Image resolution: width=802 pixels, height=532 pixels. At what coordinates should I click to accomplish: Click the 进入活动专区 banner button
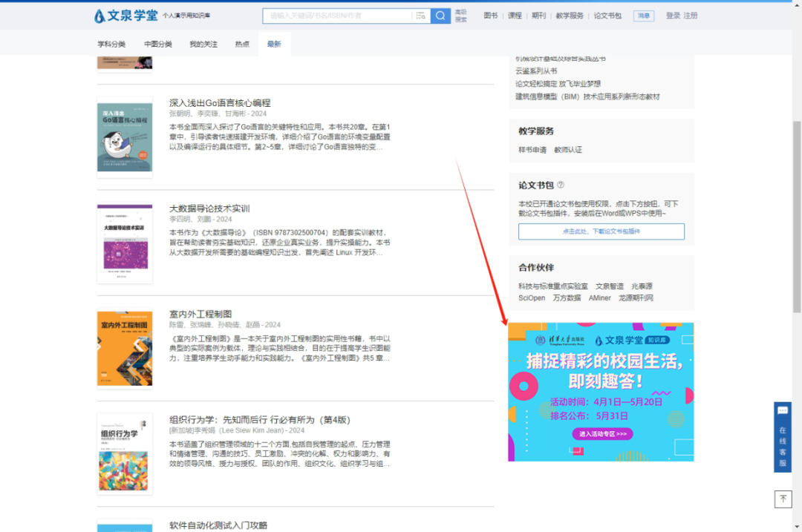(x=602, y=434)
